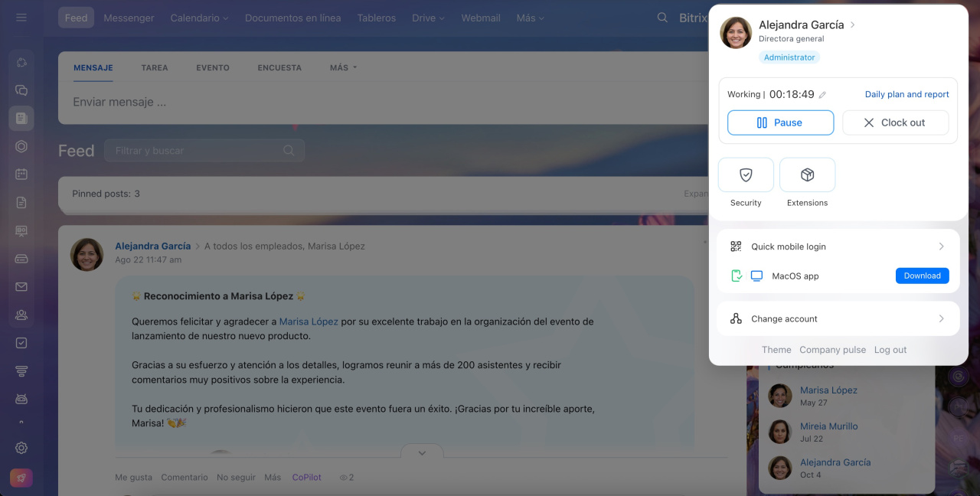
Task: Open the settings gear in left sidebar
Action: (x=21, y=448)
